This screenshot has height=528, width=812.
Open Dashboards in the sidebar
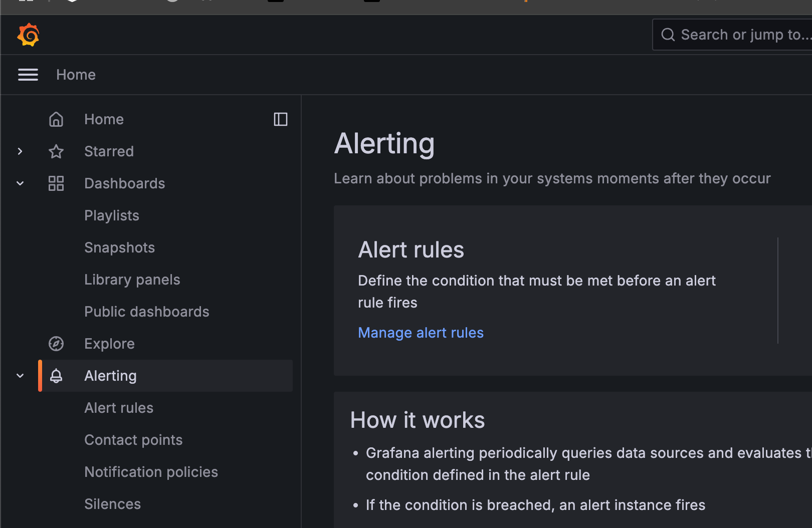coord(124,183)
